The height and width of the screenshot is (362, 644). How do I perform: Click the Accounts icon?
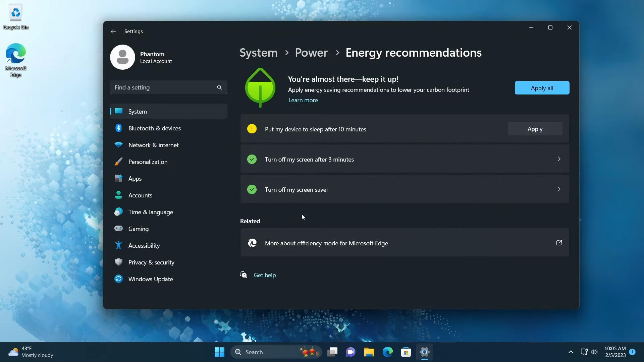coord(118,195)
